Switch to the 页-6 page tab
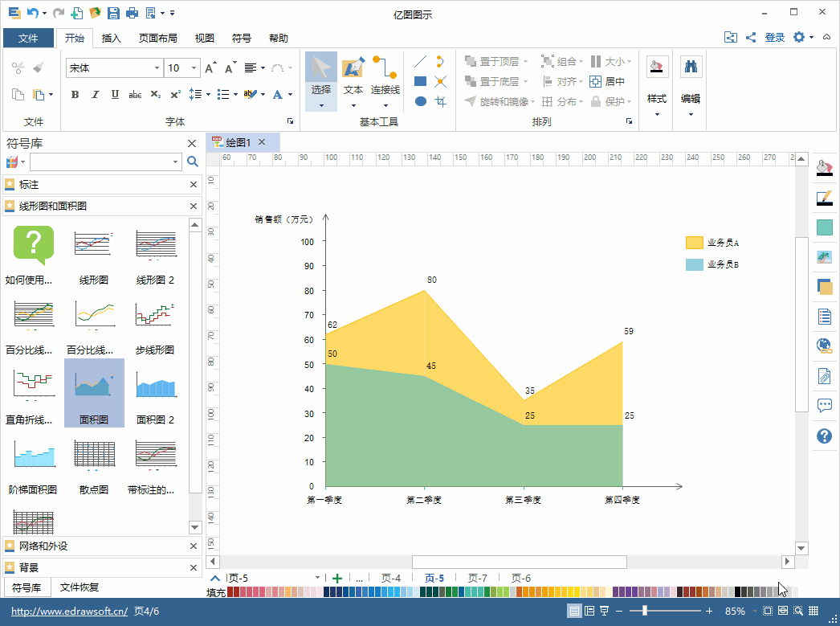840x626 pixels. pos(519,577)
